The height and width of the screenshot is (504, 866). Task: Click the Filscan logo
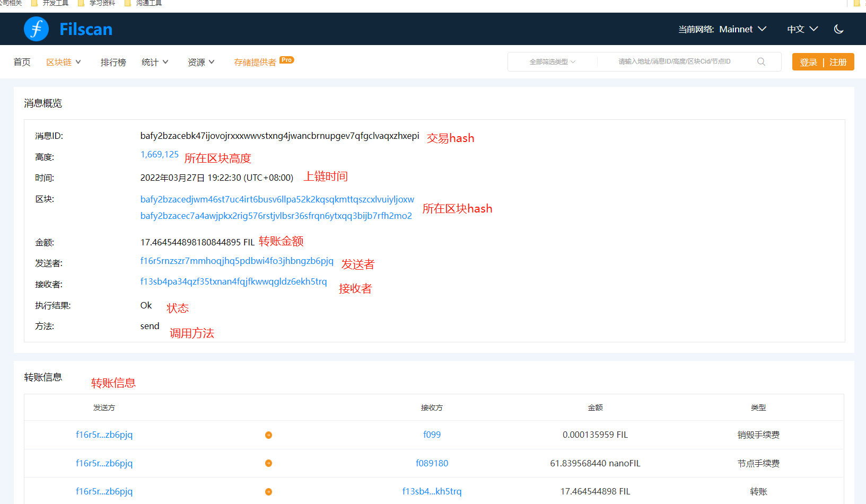pos(67,29)
